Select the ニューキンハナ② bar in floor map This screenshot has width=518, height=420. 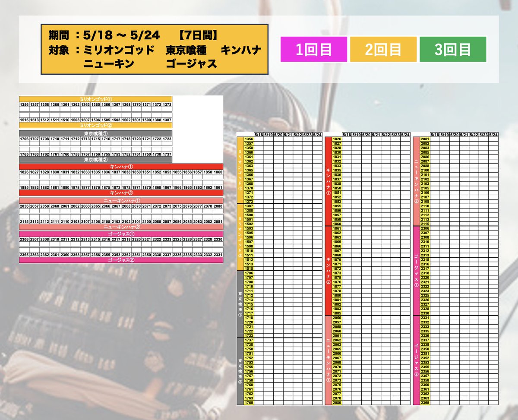tap(121, 227)
